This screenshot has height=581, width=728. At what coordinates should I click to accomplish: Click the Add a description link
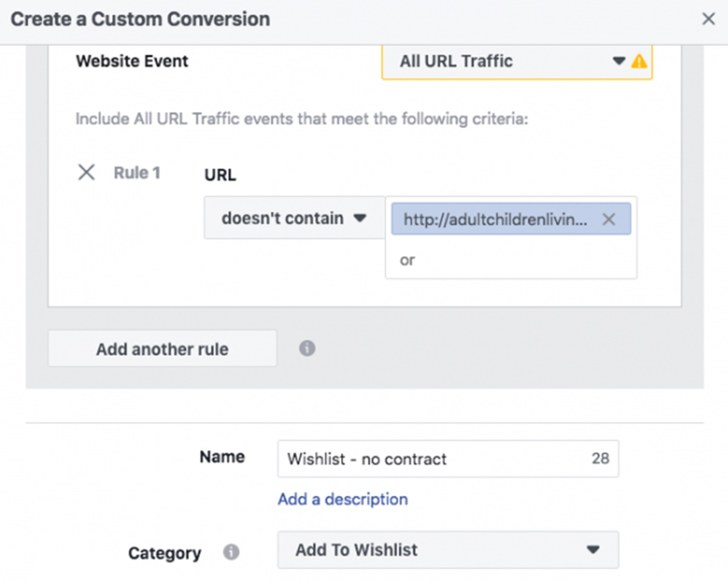(343, 499)
